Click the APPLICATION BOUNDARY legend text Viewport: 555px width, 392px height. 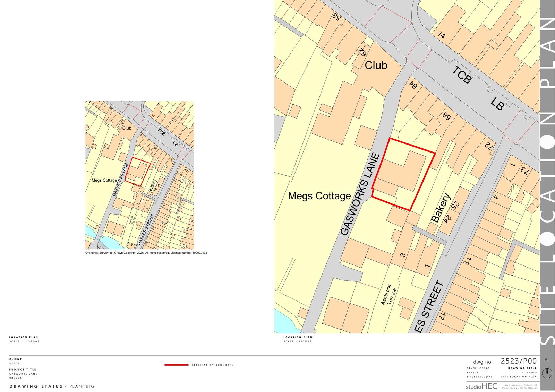point(212,365)
